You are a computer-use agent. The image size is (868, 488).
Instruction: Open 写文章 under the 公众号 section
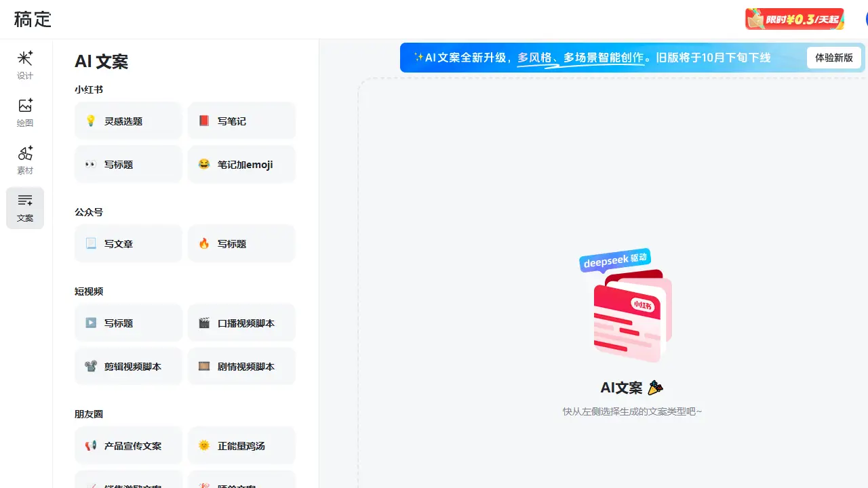coord(127,243)
